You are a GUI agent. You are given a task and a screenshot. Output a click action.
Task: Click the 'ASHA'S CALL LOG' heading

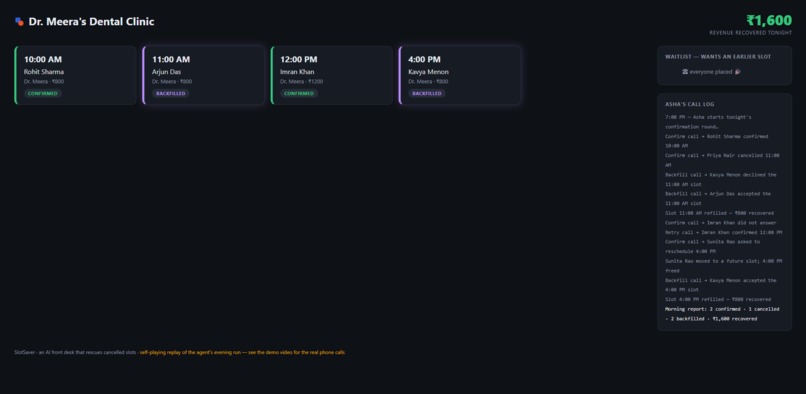[689, 104]
